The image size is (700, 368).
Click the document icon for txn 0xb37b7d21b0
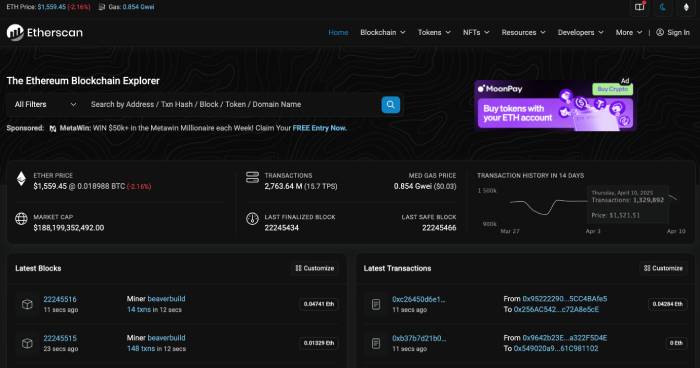click(376, 343)
